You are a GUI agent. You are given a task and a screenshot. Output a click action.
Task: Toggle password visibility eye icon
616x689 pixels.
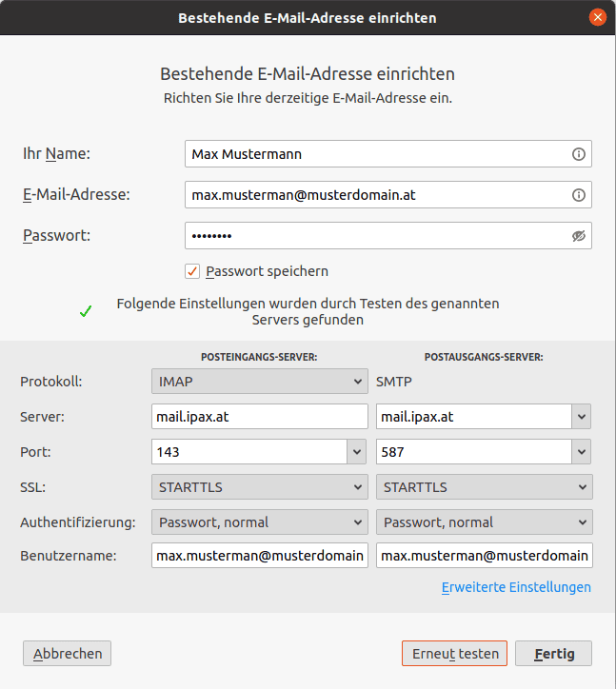(578, 236)
